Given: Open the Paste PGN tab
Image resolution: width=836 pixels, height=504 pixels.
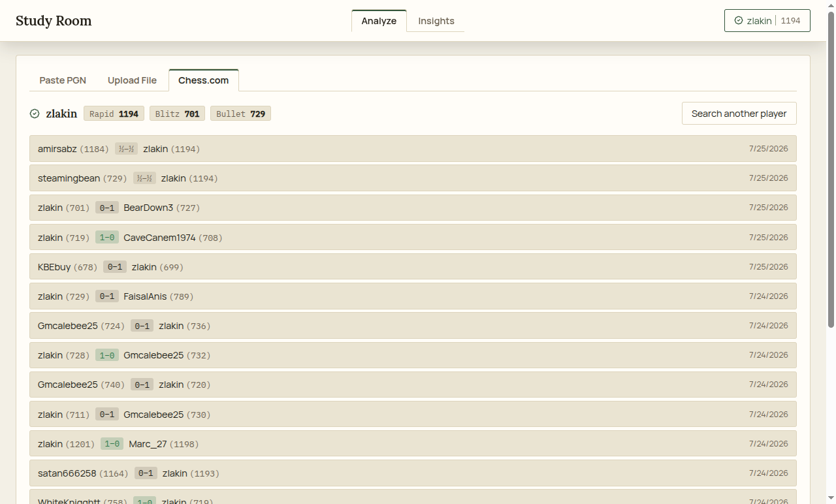Looking at the screenshot, I should click(63, 80).
